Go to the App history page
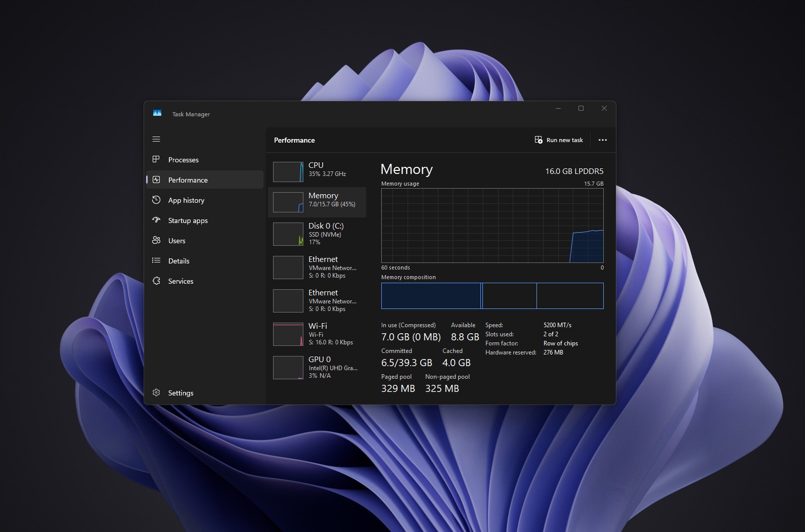The width and height of the screenshot is (805, 532). pos(205,200)
